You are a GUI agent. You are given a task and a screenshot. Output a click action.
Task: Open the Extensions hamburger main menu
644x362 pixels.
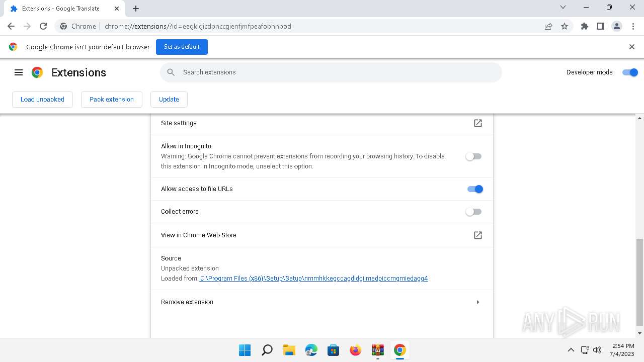19,72
